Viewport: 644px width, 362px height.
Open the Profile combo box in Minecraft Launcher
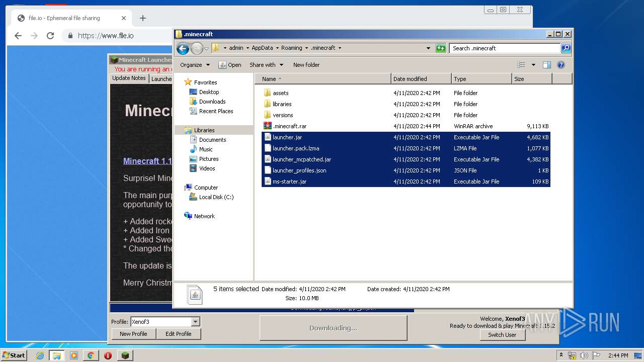165,322
